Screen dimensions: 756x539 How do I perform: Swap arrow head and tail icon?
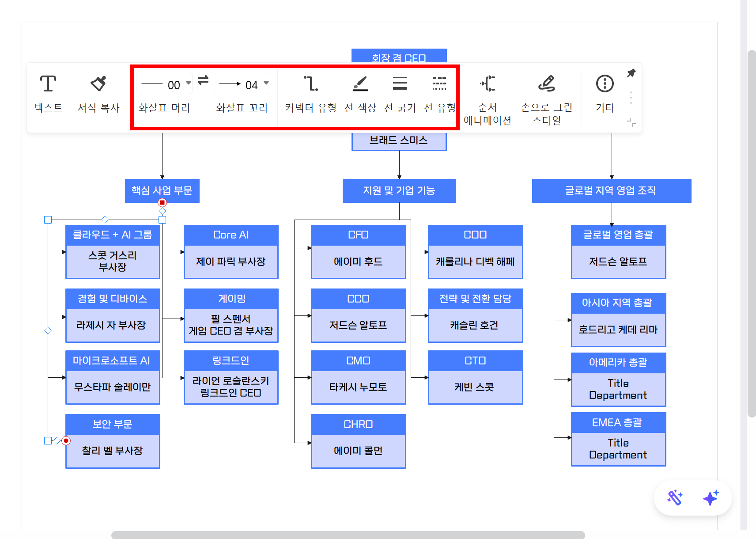[203, 80]
